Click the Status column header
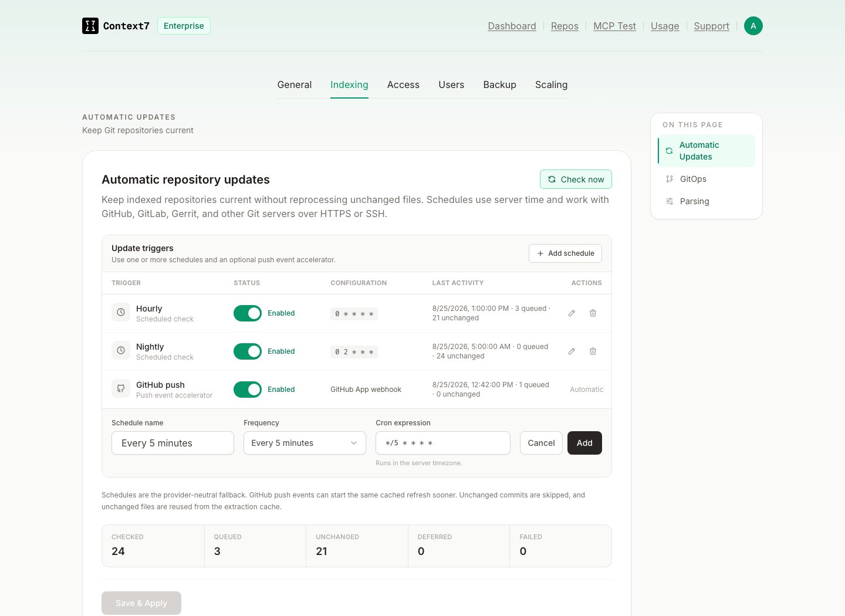This screenshot has height=616, width=845. click(246, 283)
